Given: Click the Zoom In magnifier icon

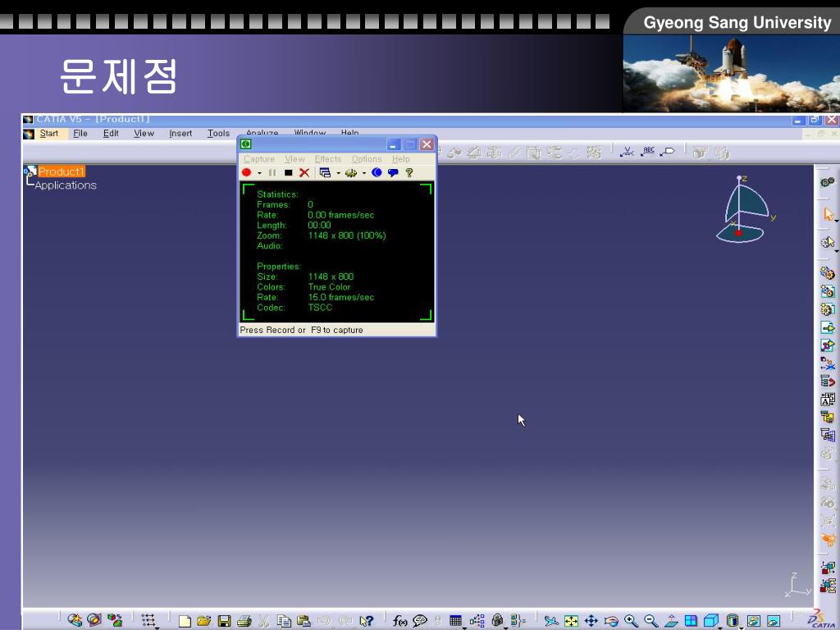Looking at the screenshot, I should 631,620.
